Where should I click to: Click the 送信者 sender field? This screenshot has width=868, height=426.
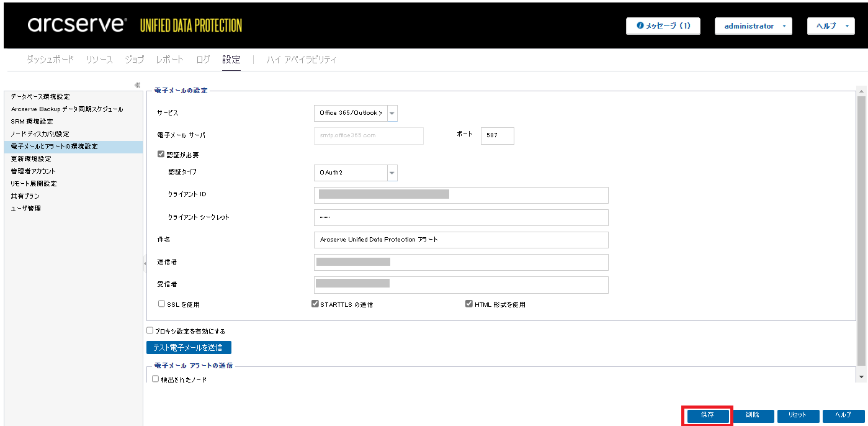point(461,262)
